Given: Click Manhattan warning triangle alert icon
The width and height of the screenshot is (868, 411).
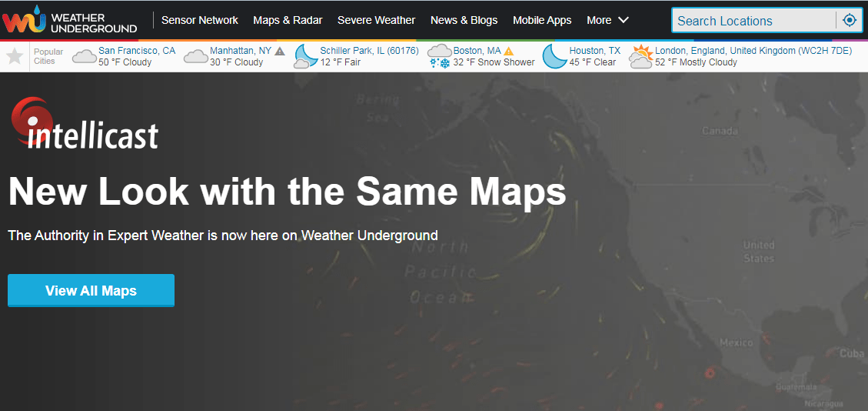Looking at the screenshot, I should [x=280, y=52].
